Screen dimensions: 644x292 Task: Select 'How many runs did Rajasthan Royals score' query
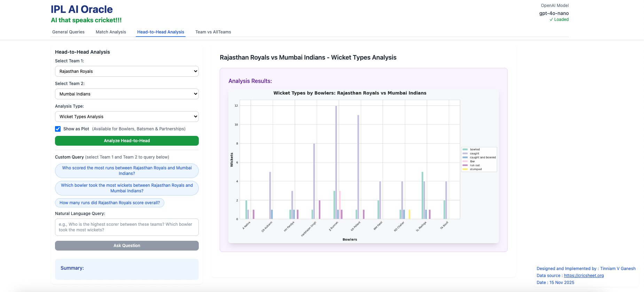click(x=110, y=203)
